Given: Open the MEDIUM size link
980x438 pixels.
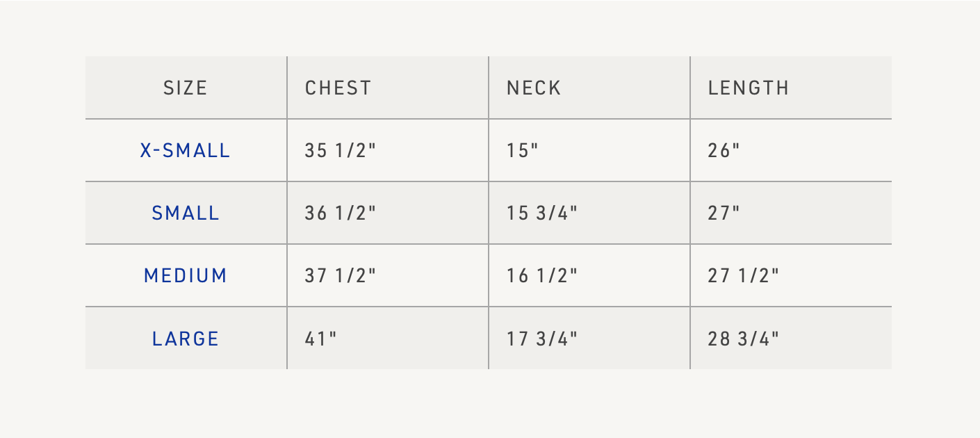Looking at the screenshot, I should point(186,276).
